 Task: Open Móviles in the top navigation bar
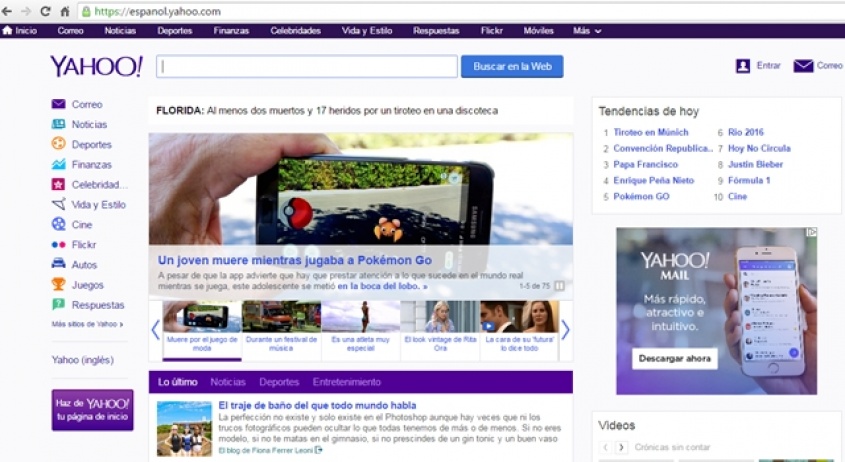click(x=538, y=31)
